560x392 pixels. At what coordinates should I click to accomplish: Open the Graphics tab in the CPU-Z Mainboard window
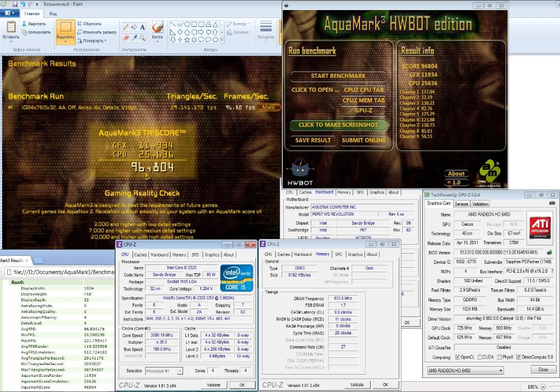click(x=377, y=192)
